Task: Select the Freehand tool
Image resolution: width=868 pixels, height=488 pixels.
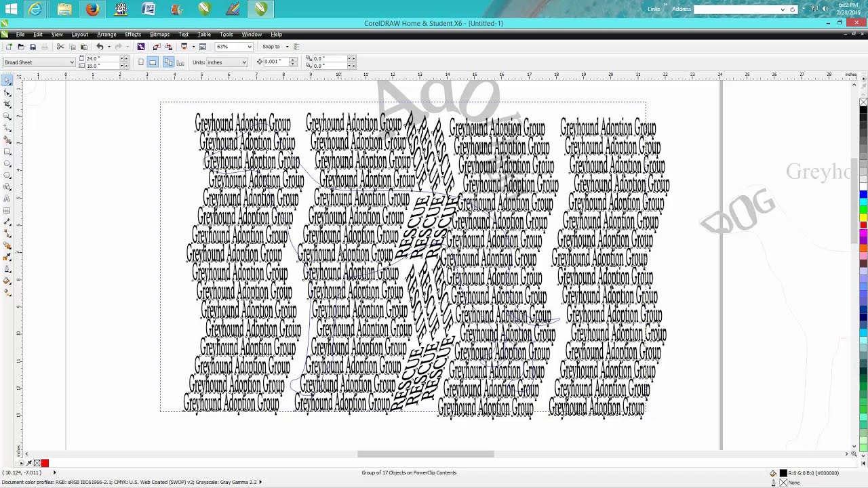Action: [x=7, y=127]
